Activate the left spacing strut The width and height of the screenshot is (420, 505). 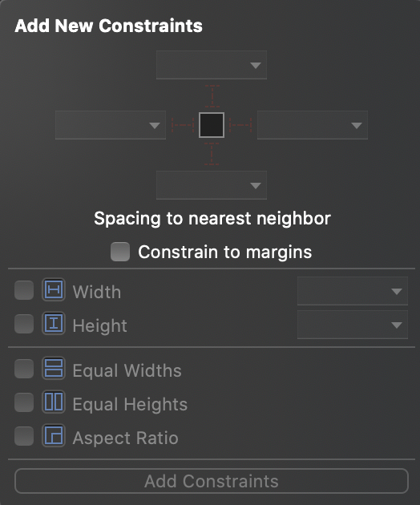pos(183,124)
